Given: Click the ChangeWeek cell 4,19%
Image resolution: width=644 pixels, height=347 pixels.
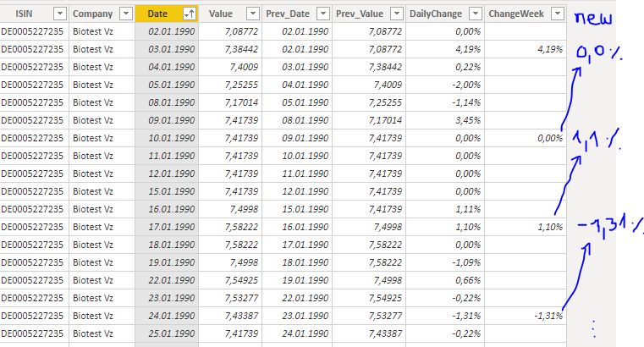Looking at the screenshot, I should (526, 49).
